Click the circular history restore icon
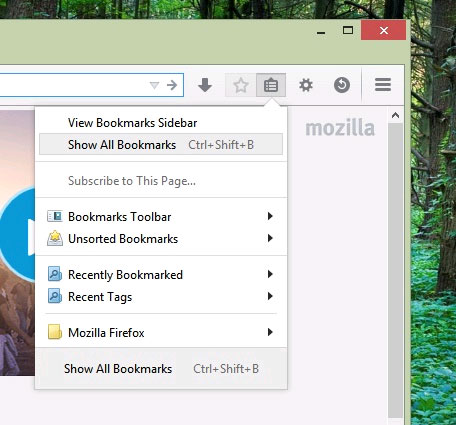The height and width of the screenshot is (425, 456). 342,85
